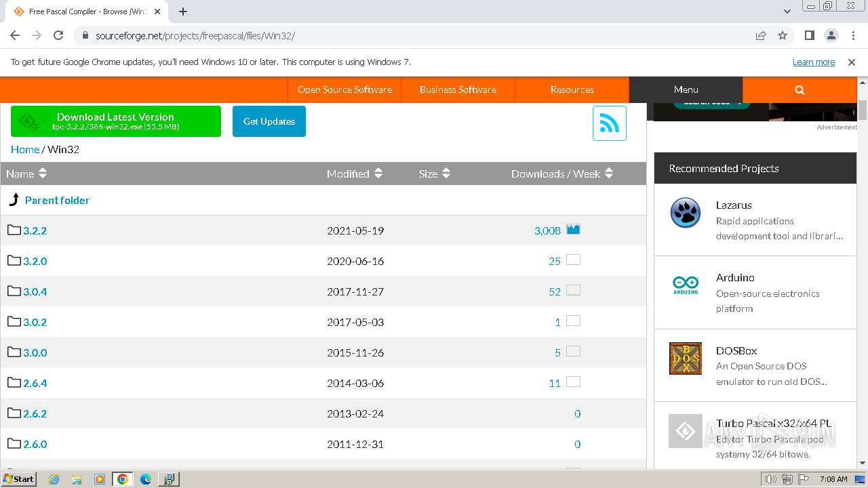Click the page vertical scrollbar thumb
The image size is (868, 488).
[x=863, y=110]
